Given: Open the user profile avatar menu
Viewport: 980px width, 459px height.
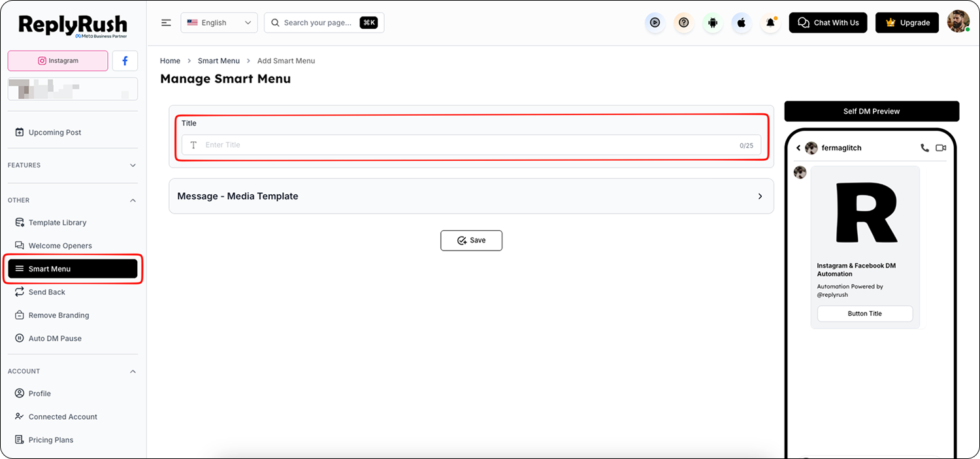Looking at the screenshot, I should (x=958, y=22).
